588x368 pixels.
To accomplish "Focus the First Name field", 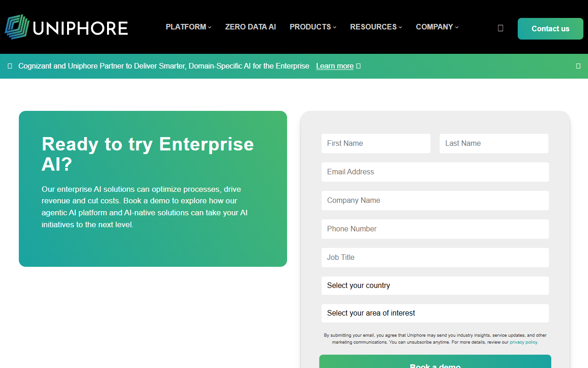I will tap(376, 144).
